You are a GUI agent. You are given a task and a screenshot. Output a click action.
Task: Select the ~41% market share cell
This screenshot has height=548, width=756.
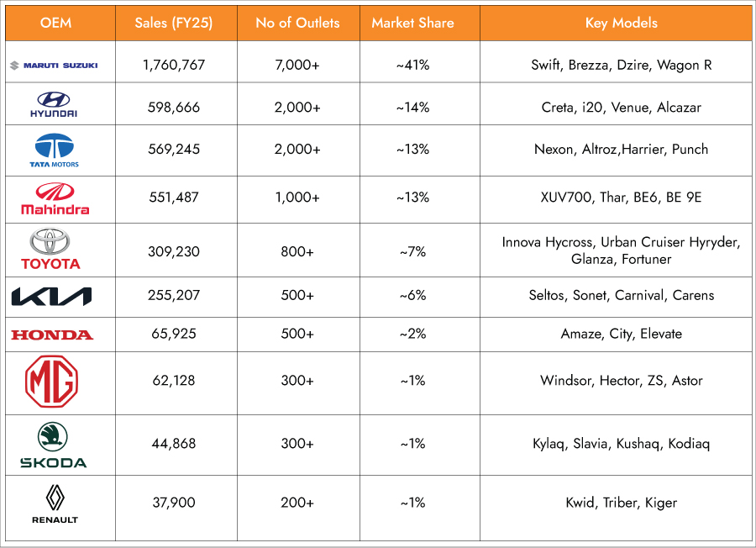[x=412, y=65]
